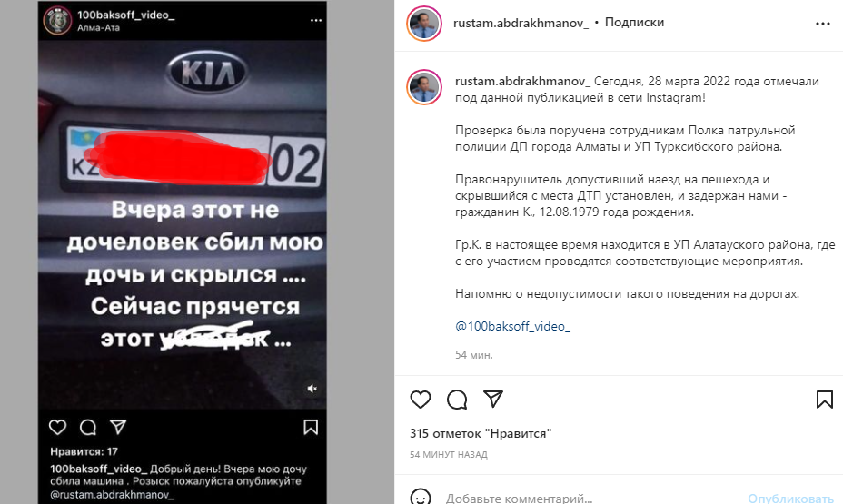
Task: Open the post options three-dot menu
Action: 823,24
